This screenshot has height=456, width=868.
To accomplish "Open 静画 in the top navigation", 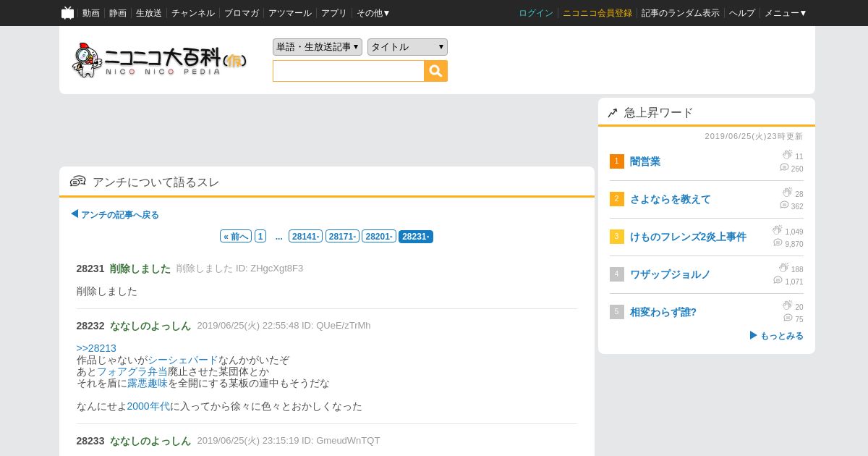I will pyautogui.click(x=118, y=13).
